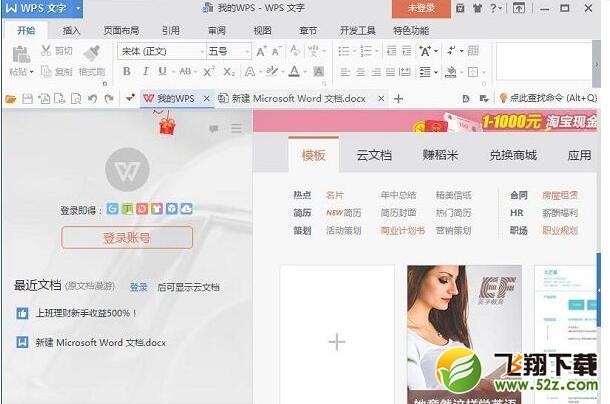Expand the Paste (粘贴) dropdown arrow
The image size is (610, 404).
32,72
